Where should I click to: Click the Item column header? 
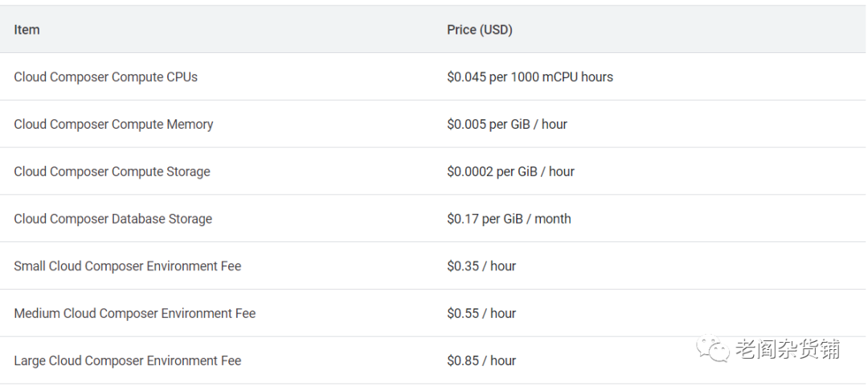point(27,30)
